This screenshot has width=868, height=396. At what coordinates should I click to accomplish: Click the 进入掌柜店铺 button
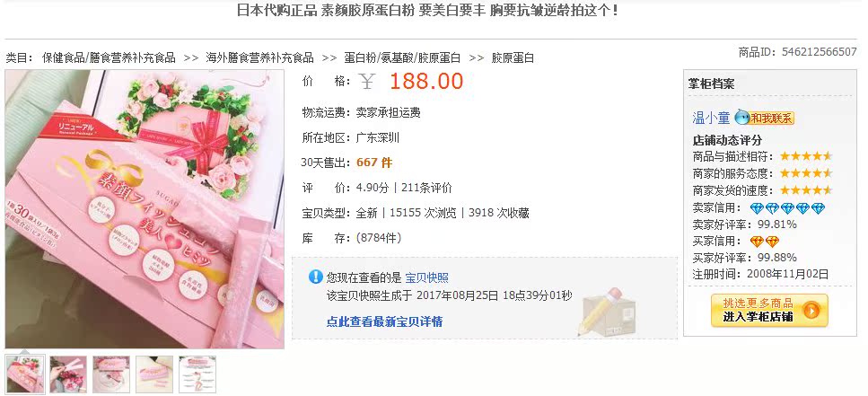point(769,310)
